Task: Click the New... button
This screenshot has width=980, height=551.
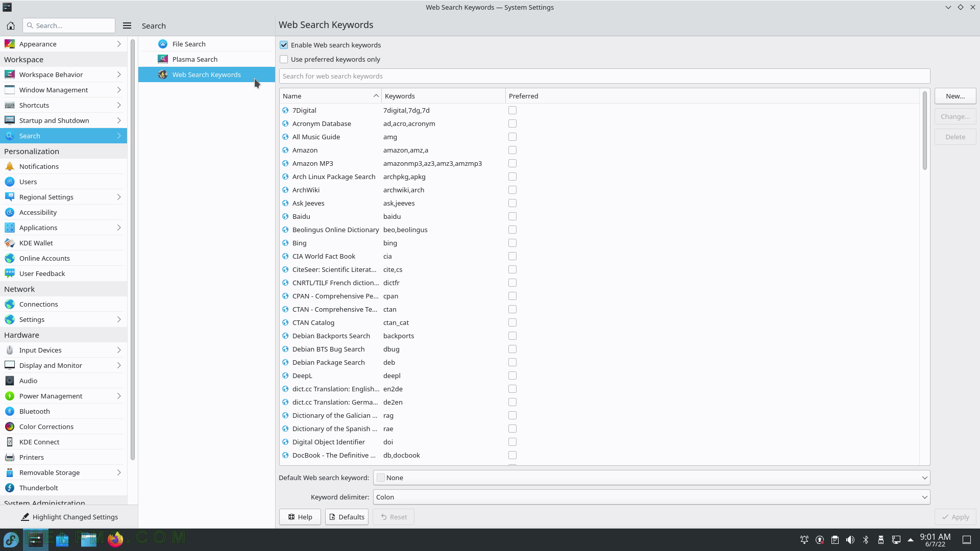Action: coord(955,96)
